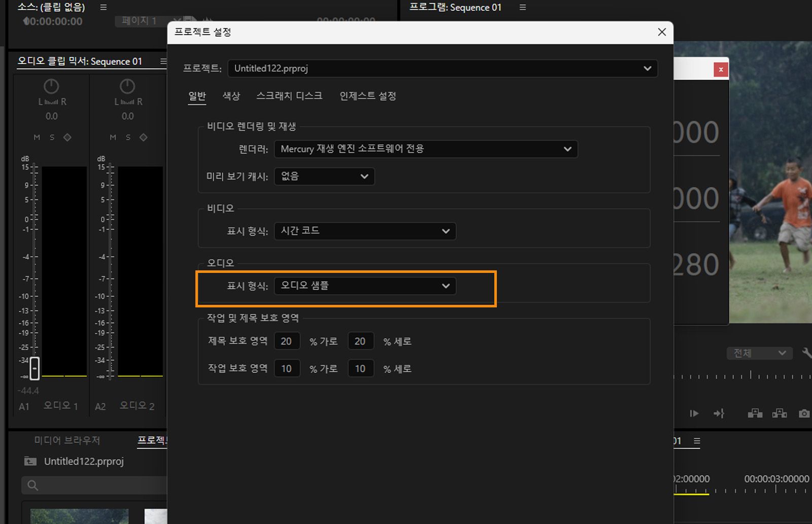Open the 오디오 샘플 display format dropdown

point(364,286)
